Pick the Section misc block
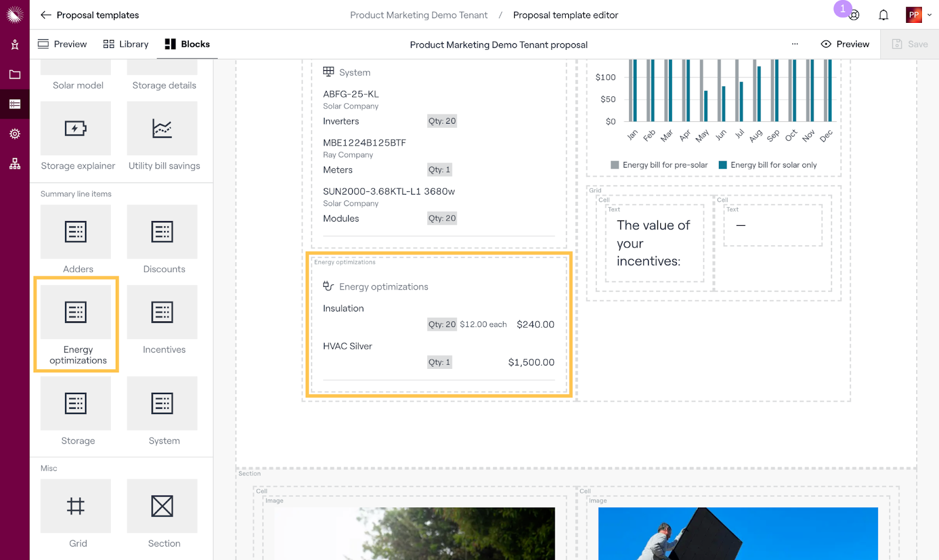This screenshot has width=939, height=560. click(162, 506)
